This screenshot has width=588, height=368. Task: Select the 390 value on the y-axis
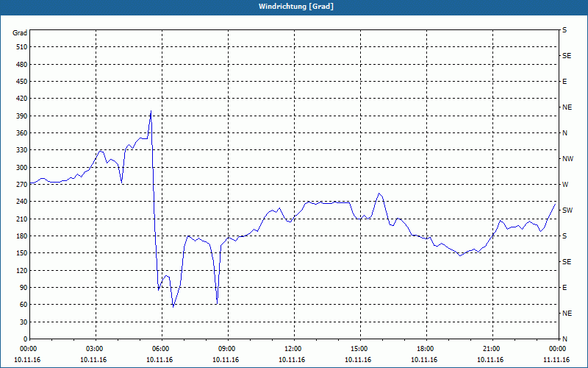tap(21, 116)
